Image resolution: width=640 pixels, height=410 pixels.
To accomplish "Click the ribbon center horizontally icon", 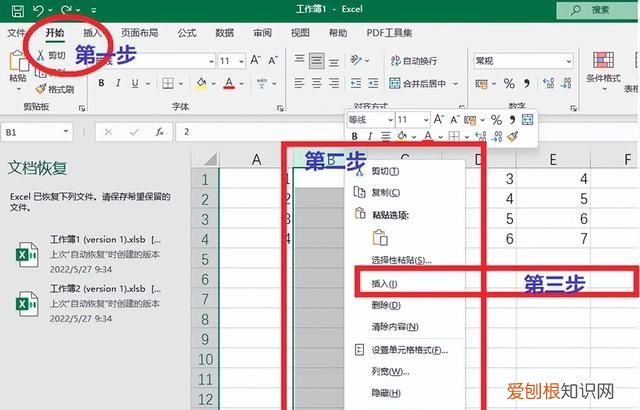I will [x=317, y=84].
